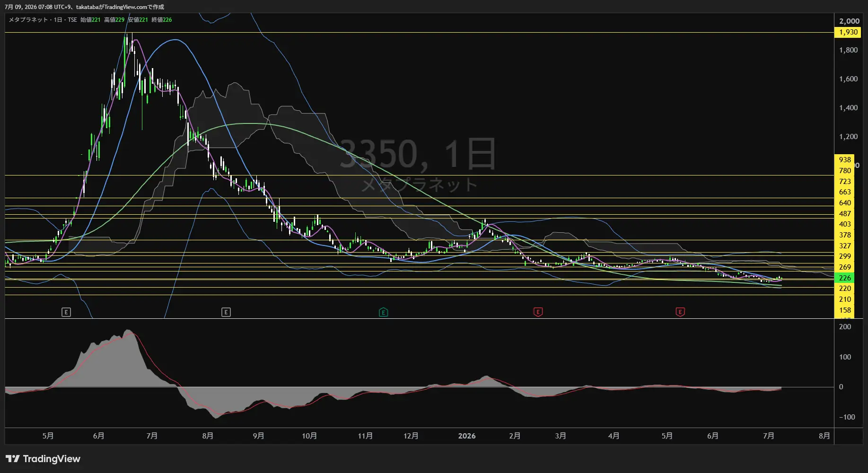Click the 2,000 value on price scale
The image size is (868, 473).
849,21
